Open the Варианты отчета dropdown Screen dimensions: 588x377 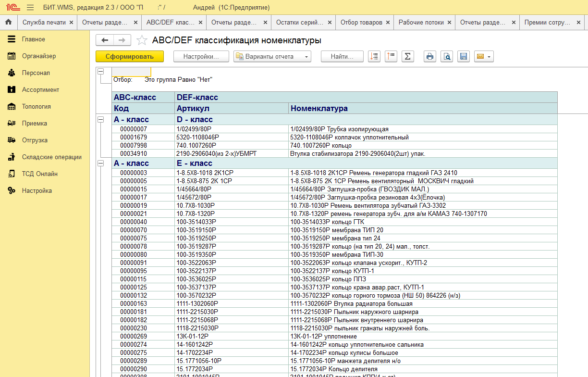[272, 57]
